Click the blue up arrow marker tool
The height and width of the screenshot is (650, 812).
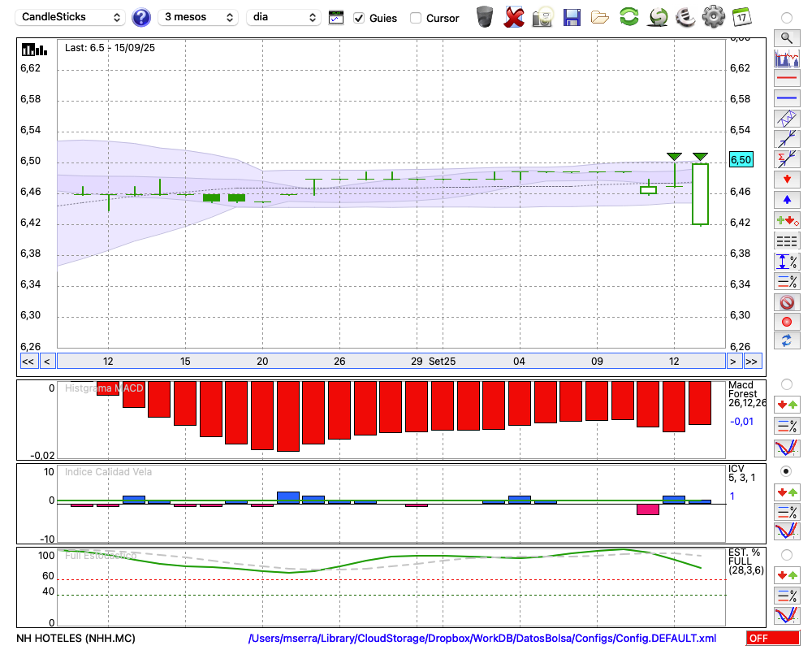point(786,200)
